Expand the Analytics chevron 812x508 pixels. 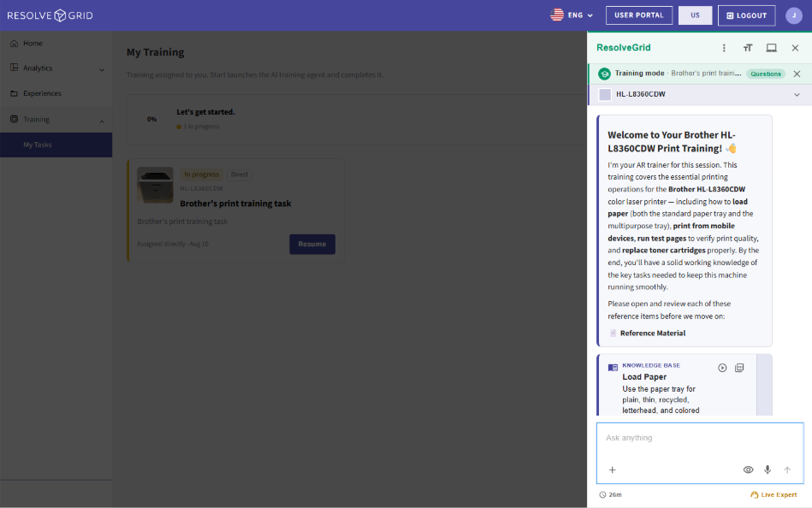tap(102, 69)
